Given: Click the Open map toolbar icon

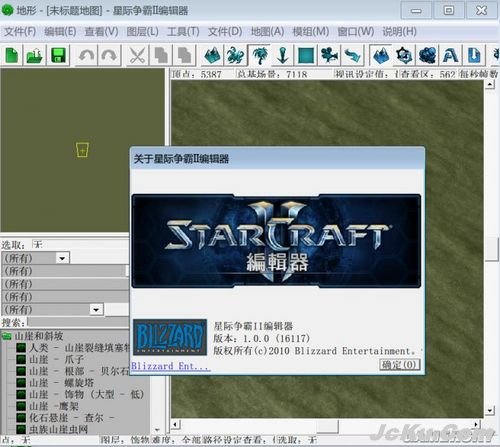Looking at the screenshot, I should (35, 55).
